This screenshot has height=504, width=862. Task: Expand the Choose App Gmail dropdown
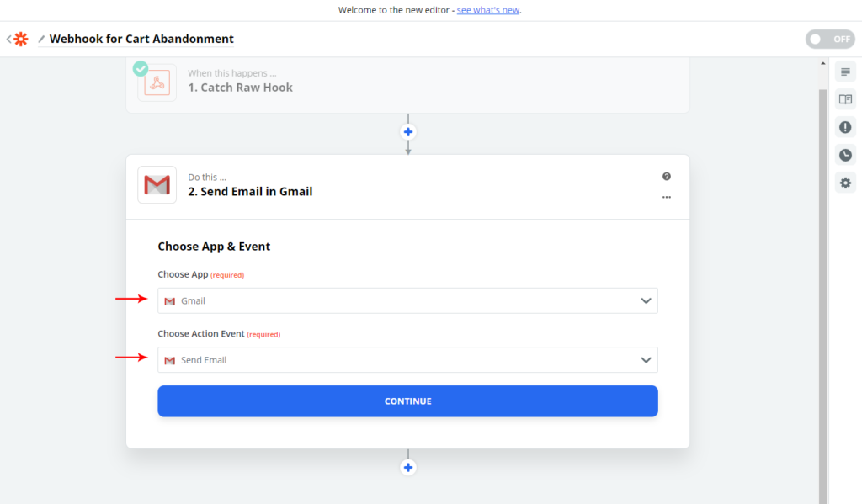[407, 301]
